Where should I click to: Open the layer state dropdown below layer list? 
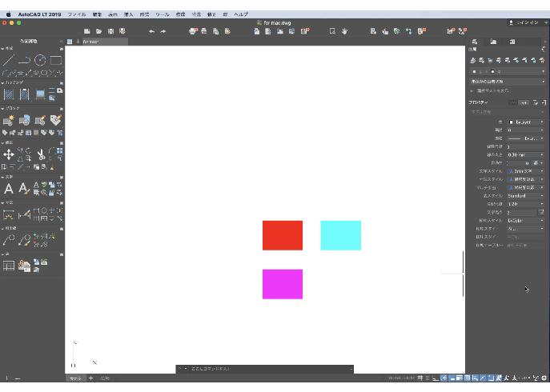[508, 82]
